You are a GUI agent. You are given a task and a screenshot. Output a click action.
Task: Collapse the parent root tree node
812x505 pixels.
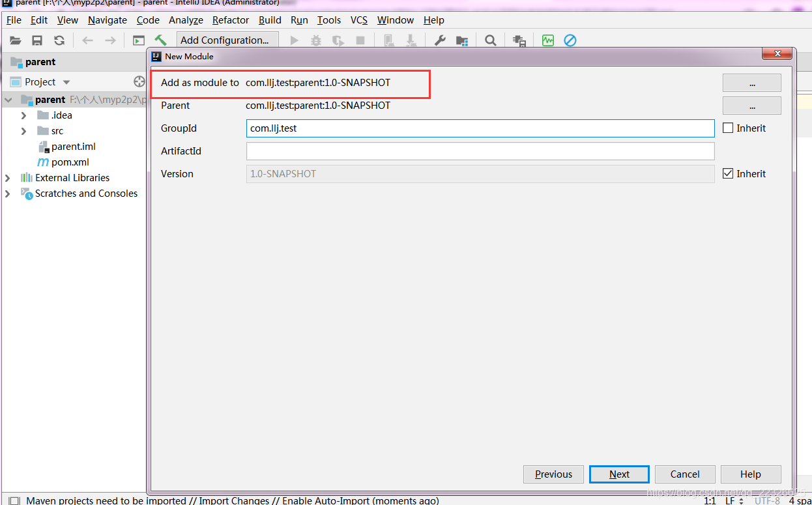[x=8, y=100]
